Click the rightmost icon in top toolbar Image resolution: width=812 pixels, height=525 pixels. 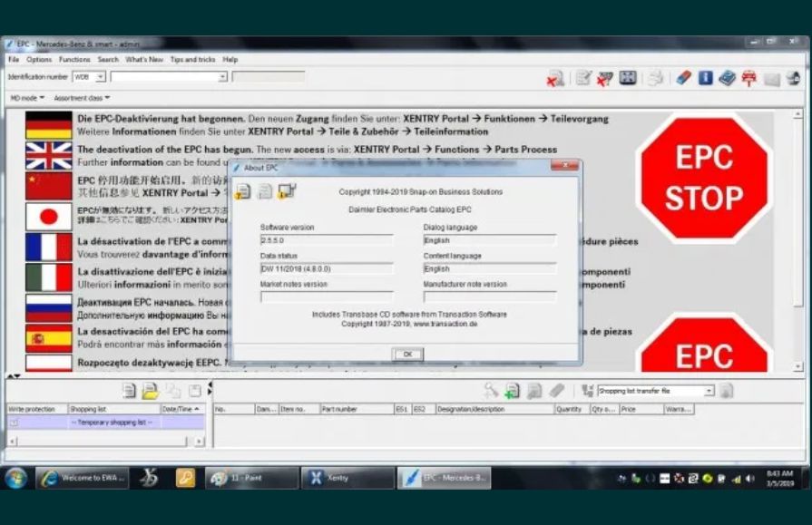pos(793,79)
